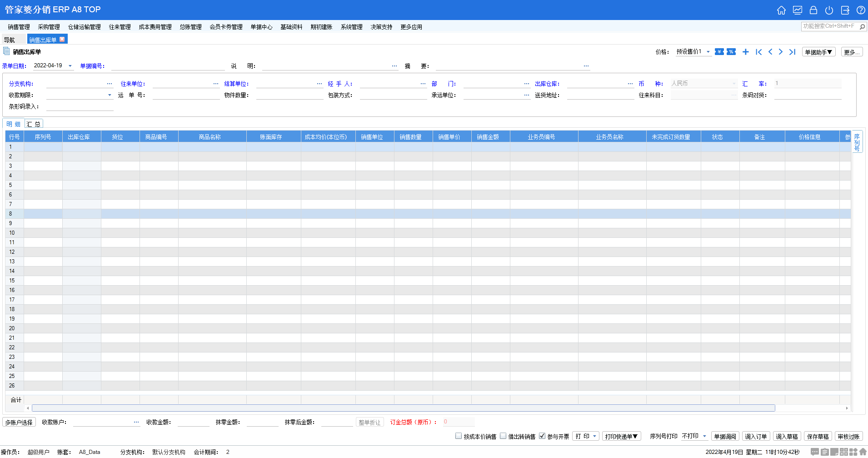868x458 pixels.
Task: Open 经手人 lookup ellipsis
Action: click(423, 84)
